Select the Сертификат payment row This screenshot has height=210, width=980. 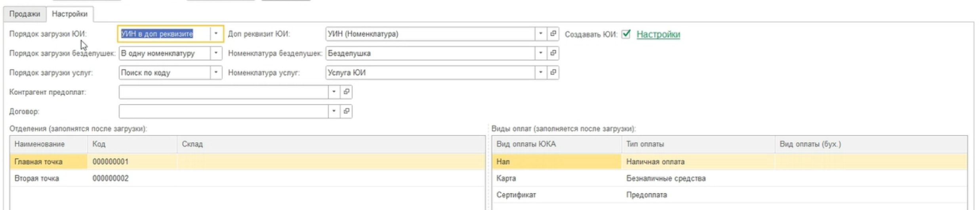coord(516,195)
